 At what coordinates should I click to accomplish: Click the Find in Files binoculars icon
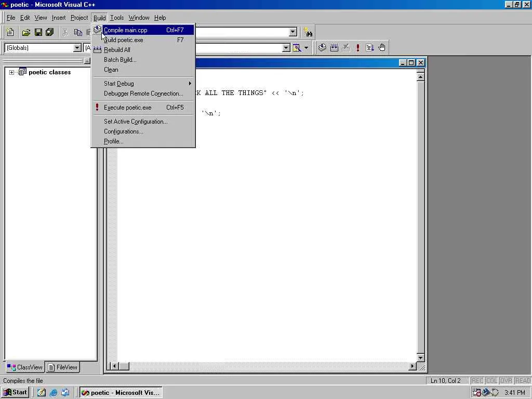click(308, 32)
